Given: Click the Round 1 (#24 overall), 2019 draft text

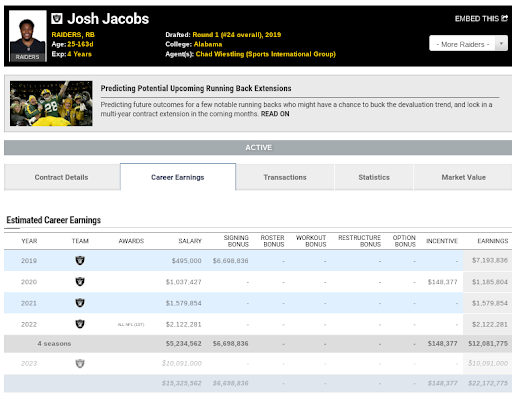Looking at the screenshot, I should [x=237, y=35].
